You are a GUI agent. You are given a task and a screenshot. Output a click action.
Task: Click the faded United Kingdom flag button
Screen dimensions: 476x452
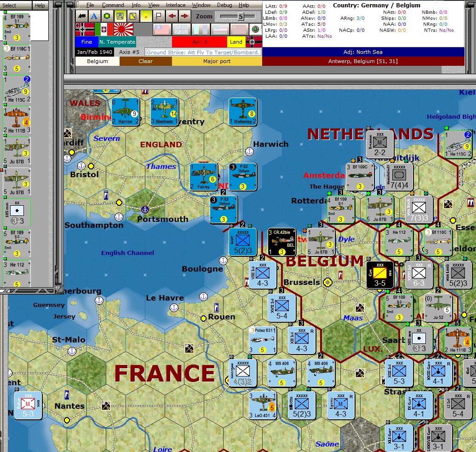181,29
